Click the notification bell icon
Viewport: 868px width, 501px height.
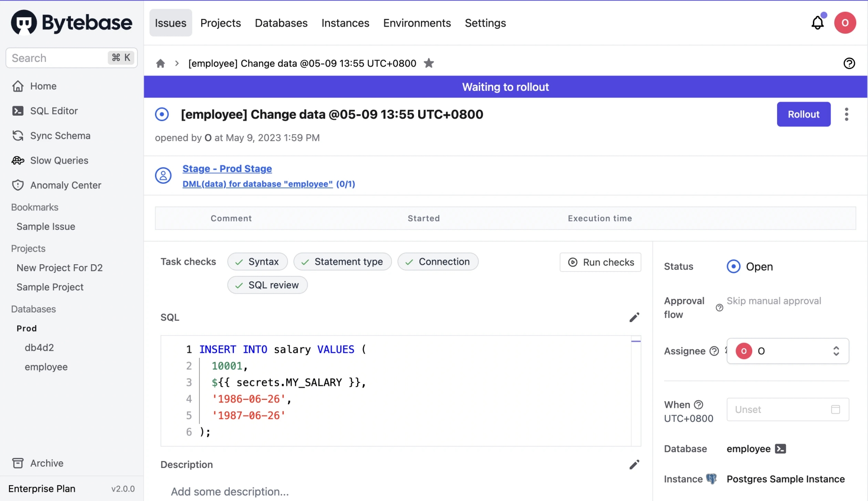pyautogui.click(x=817, y=22)
